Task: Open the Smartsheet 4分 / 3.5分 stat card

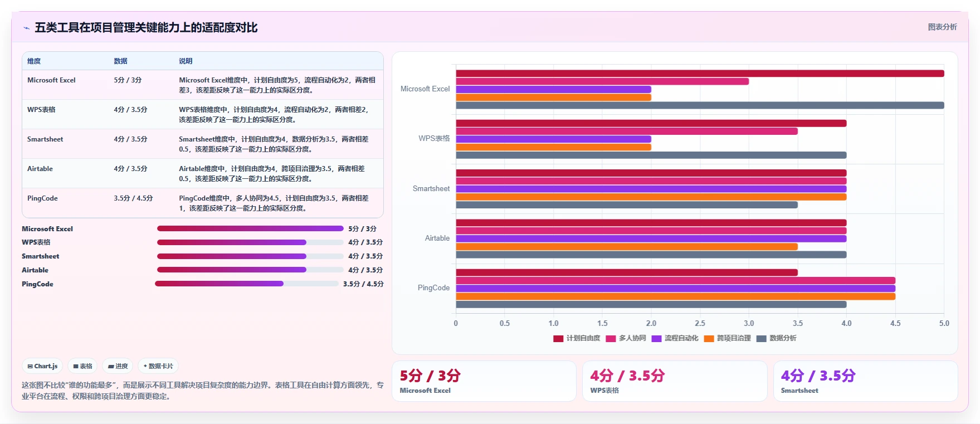Action: pyautogui.click(x=865, y=381)
